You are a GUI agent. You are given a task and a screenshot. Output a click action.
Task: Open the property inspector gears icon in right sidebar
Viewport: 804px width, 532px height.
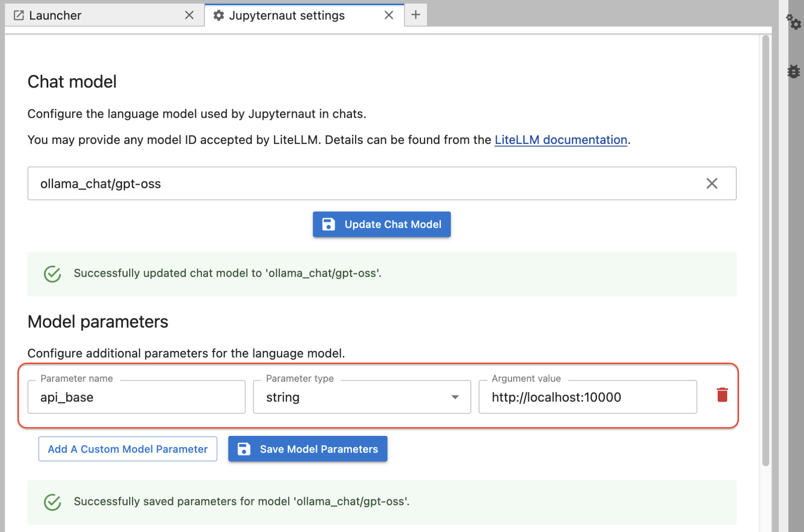pos(793,22)
